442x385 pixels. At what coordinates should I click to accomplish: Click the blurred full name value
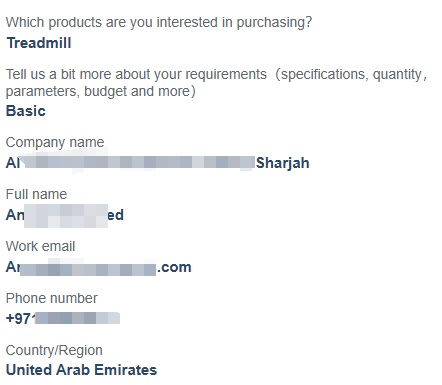tap(65, 215)
